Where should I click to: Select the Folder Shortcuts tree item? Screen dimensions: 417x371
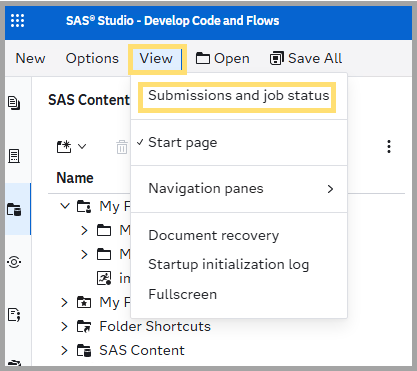[155, 327]
